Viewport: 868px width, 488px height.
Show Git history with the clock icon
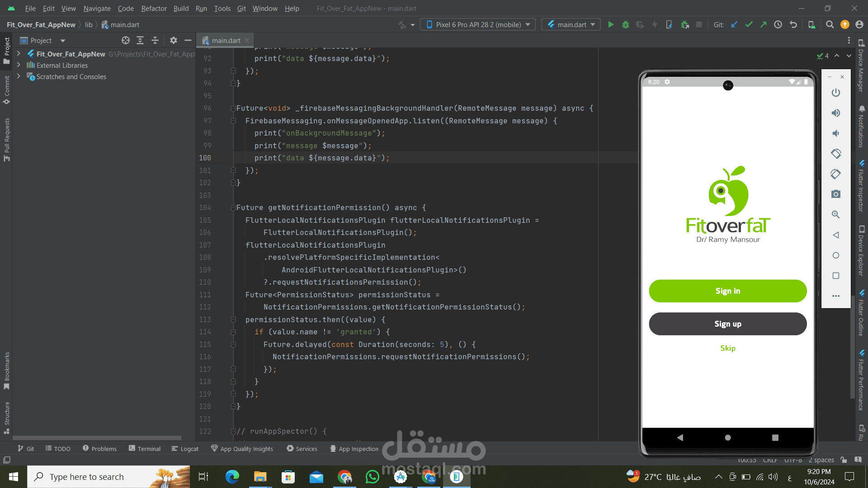click(778, 25)
